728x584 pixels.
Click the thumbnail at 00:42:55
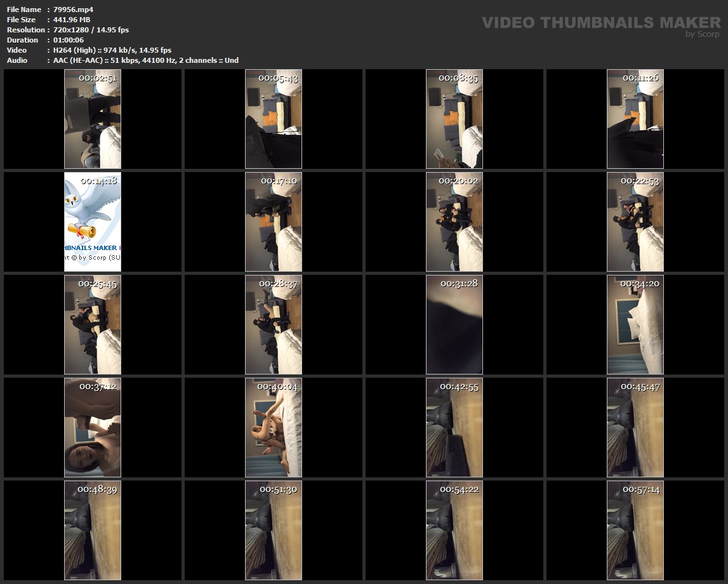(x=454, y=427)
